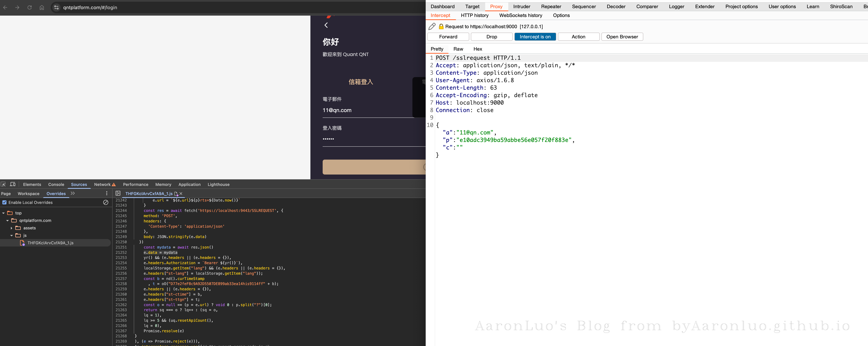Open the Sources navigator three-dot menu
This screenshot has height=346, width=868.
click(x=107, y=193)
